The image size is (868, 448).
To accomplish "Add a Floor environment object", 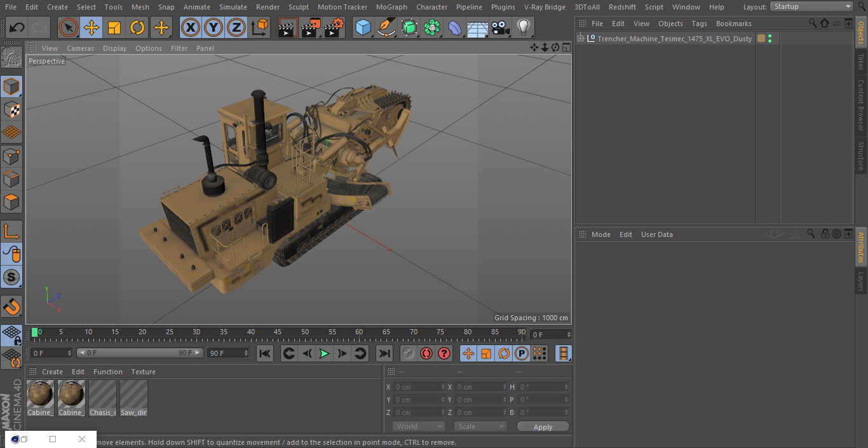I will [477, 27].
